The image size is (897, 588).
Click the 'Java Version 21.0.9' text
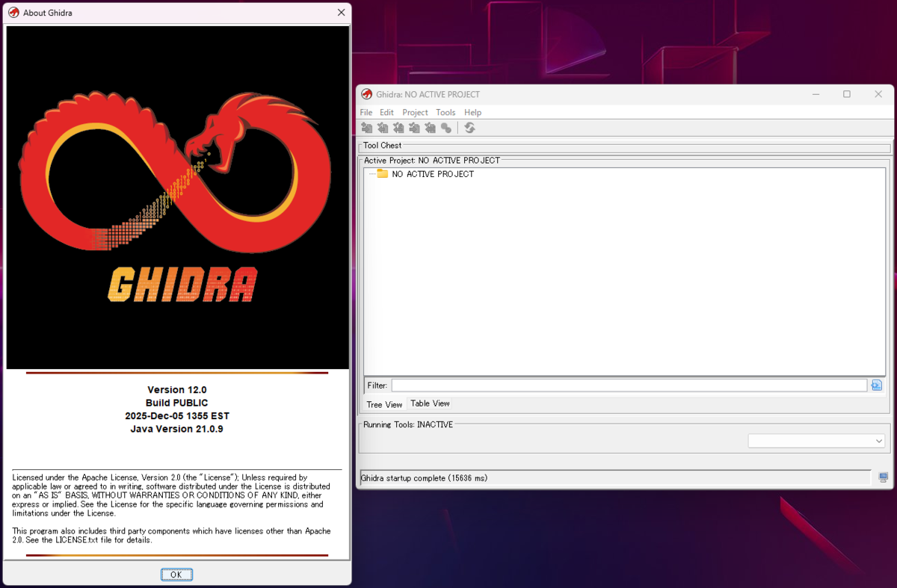(177, 429)
